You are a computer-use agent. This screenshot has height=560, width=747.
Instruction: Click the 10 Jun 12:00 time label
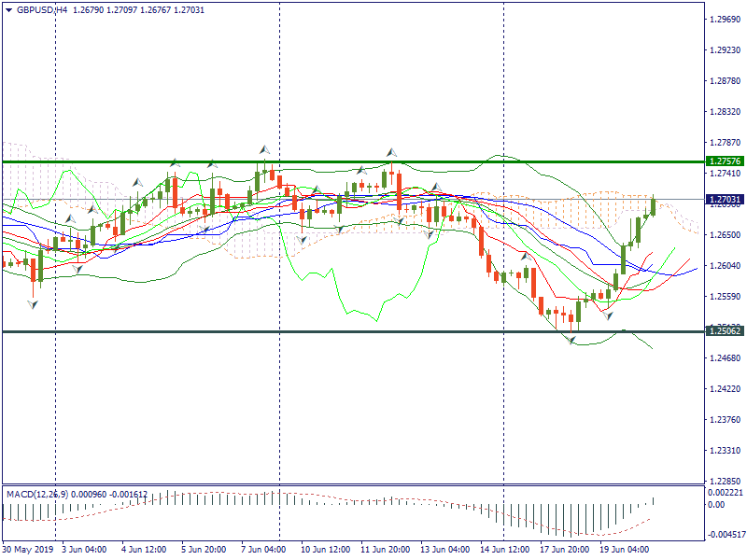pyautogui.click(x=327, y=549)
